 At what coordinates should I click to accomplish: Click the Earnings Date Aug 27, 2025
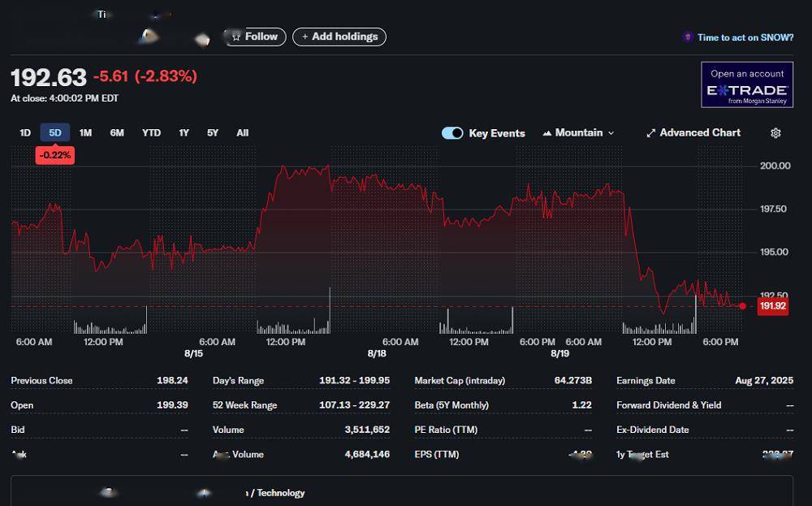coord(764,380)
